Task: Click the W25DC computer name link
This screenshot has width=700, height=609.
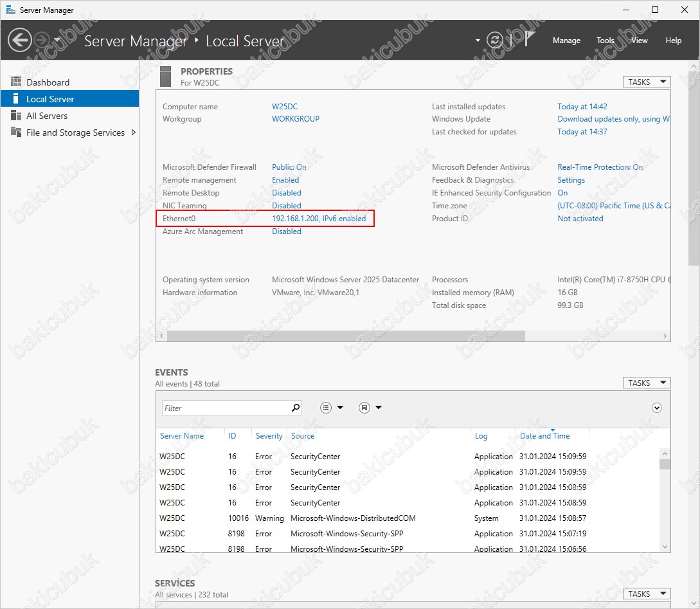Action: pyautogui.click(x=284, y=106)
